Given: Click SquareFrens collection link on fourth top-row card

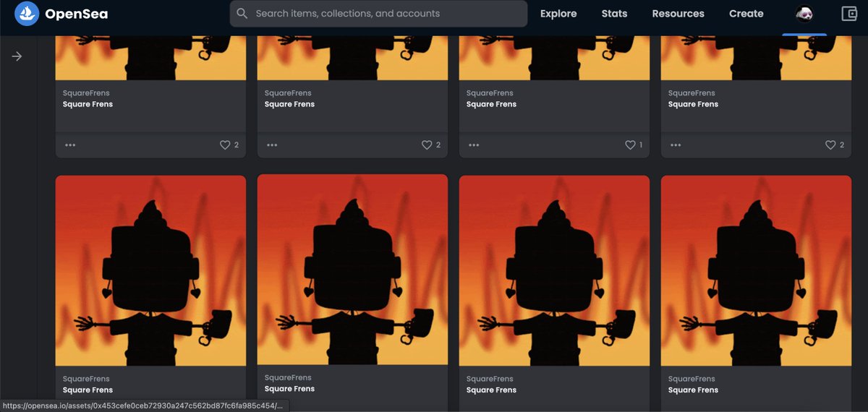Looking at the screenshot, I should click(x=692, y=93).
